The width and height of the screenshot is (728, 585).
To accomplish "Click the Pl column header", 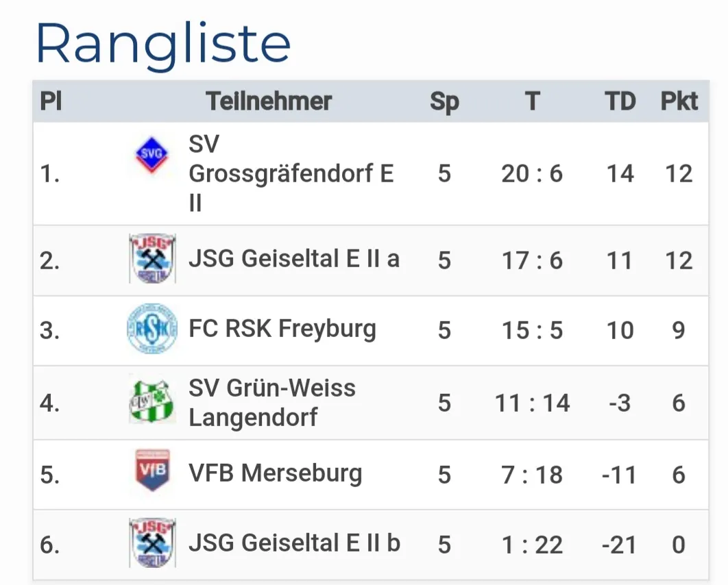I will (51, 101).
